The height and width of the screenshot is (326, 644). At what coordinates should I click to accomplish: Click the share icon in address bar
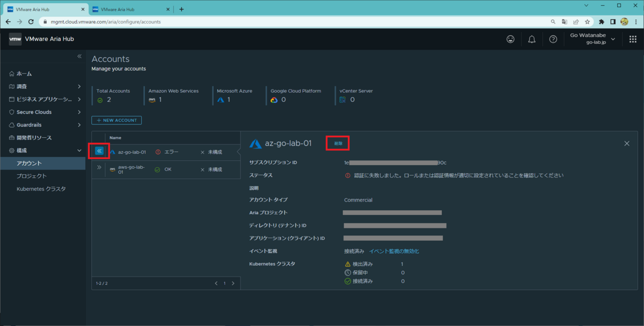[576, 22]
